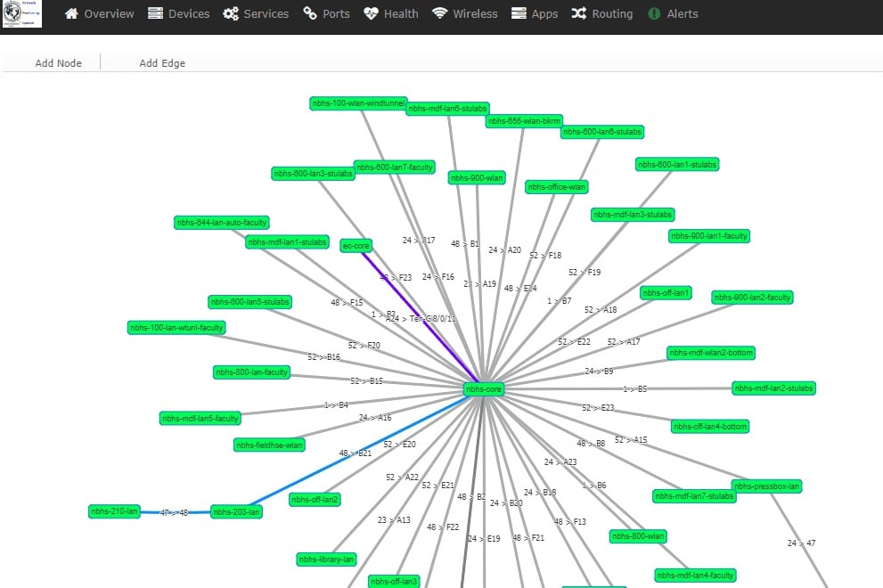Screen dimensions: 883x588
Task: Click the Add Node button
Action: tap(58, 63)
